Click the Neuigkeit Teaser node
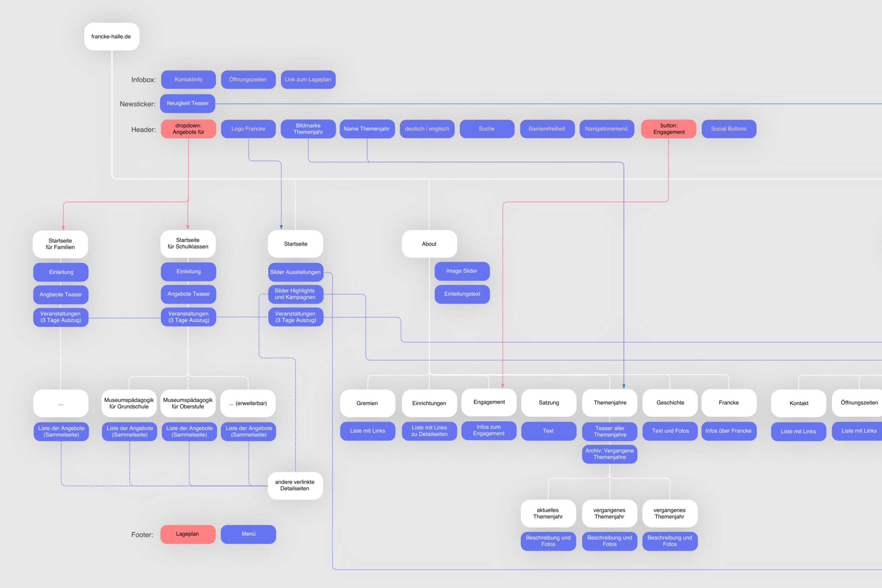The height and width of the screenshot is (588, 882). [x=187, y=103]
